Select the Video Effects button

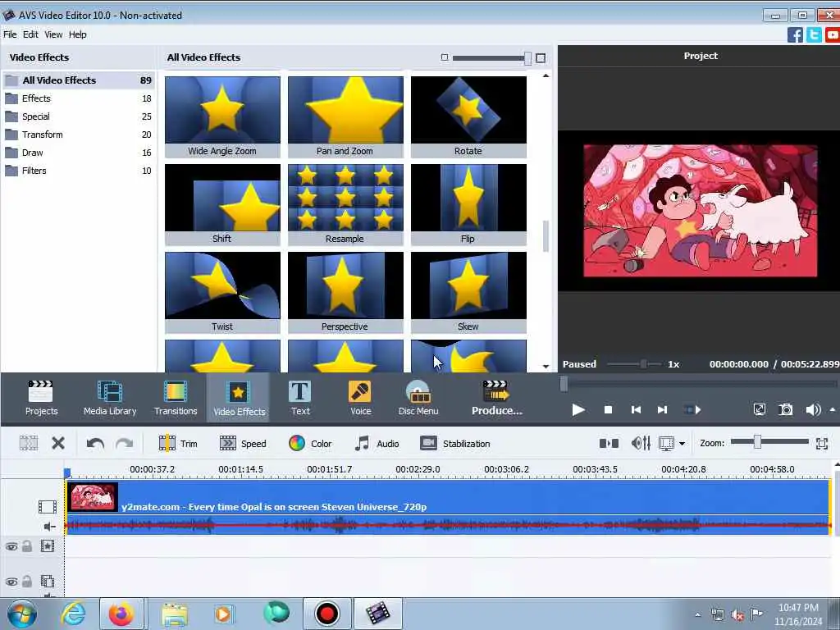[x=239, y=398]
